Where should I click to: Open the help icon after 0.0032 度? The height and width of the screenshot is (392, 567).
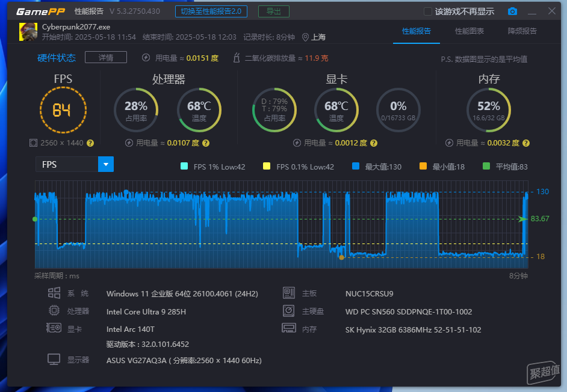pos(526,143)
